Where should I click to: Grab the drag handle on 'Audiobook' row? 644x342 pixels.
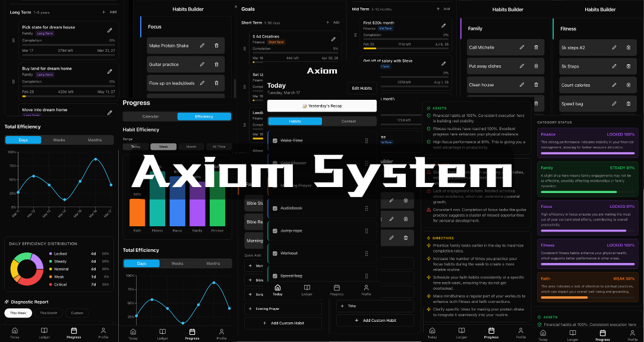[367, 208]
